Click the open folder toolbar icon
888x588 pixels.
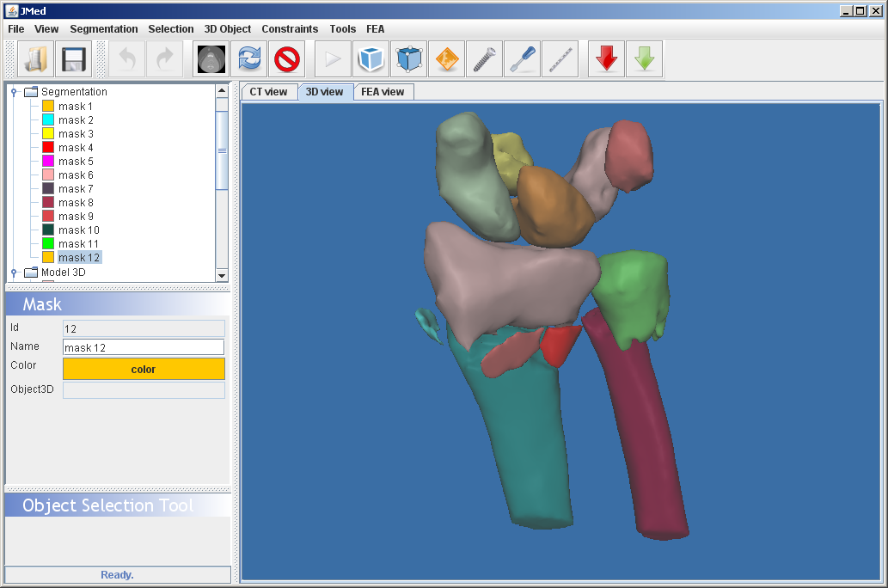tap(35, 59)
